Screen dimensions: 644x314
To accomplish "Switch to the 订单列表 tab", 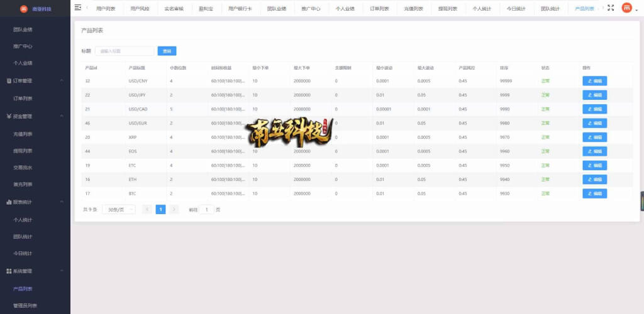I will (379, 8).
